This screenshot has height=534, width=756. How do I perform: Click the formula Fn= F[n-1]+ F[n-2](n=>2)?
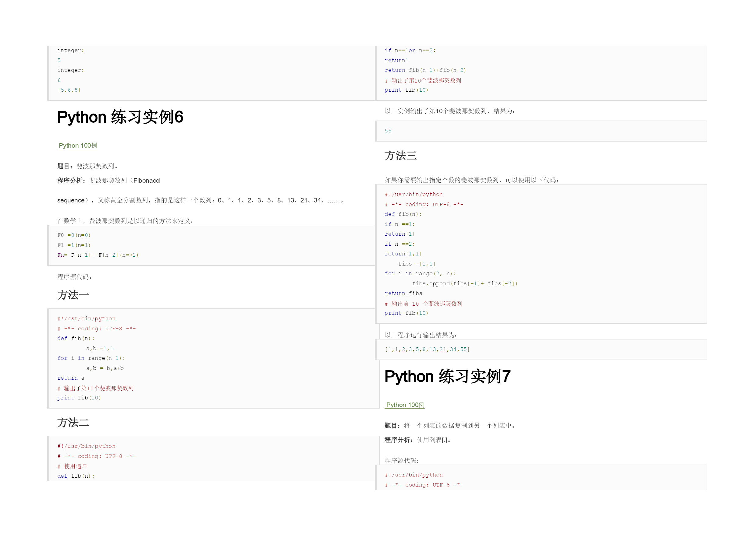pos(98,255)
